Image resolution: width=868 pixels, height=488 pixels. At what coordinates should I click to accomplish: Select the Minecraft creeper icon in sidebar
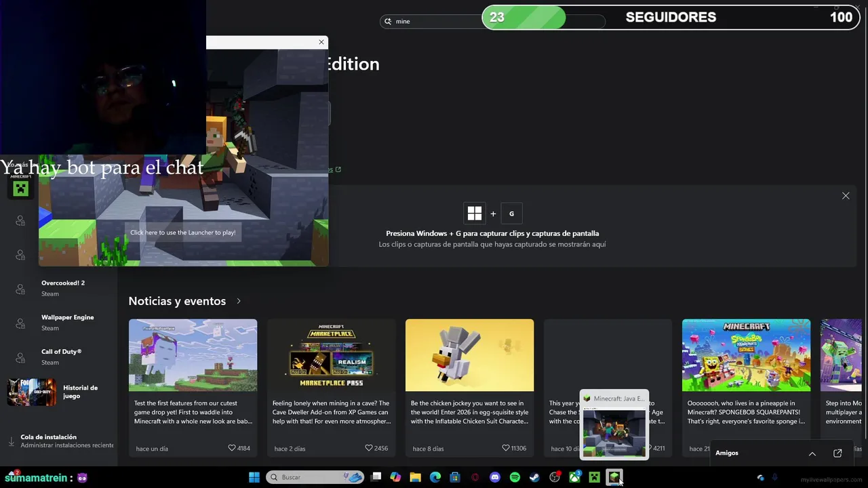20,188
